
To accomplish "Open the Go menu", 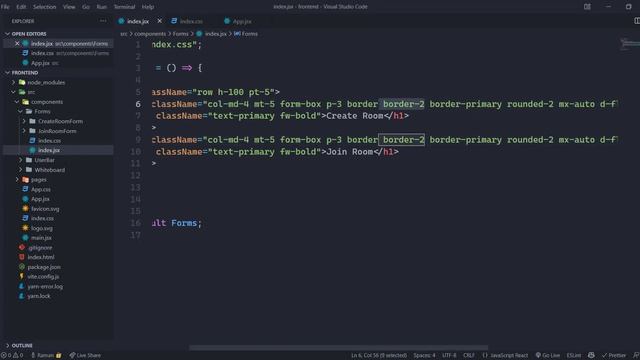I will pos(86,7).
